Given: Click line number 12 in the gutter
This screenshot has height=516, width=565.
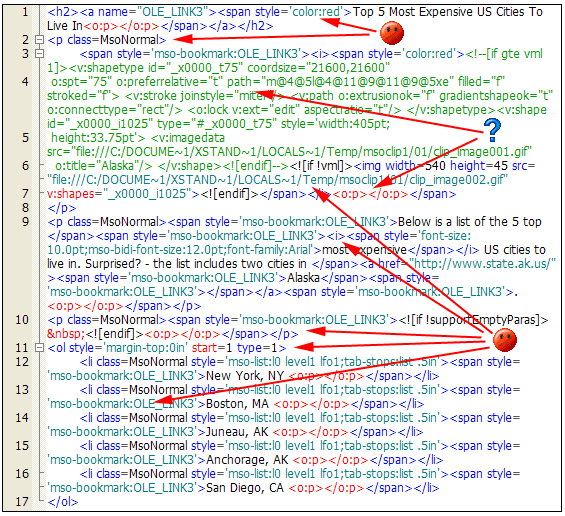Looking at the screenshot, I should pos(22,362).
